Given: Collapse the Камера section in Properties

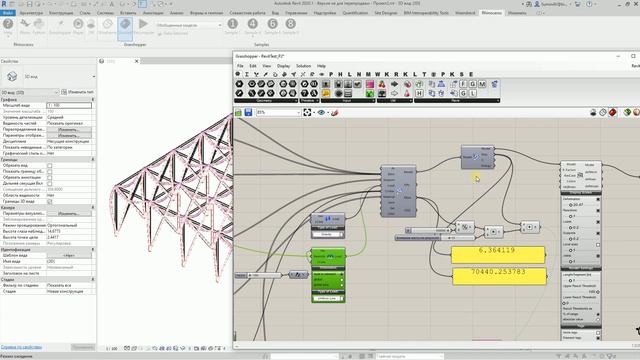Looking at the screenshot, I should pyautogui.click(x=93, y=207).
